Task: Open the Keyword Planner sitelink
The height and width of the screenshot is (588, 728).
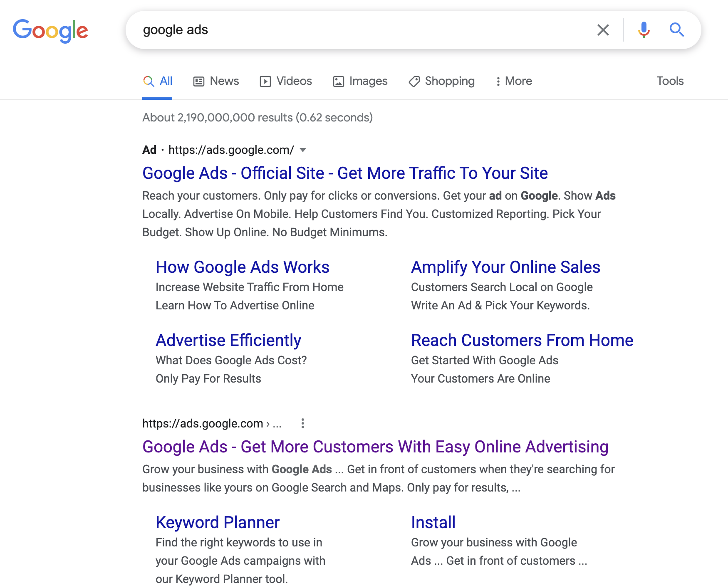Action: click(218, 522)
